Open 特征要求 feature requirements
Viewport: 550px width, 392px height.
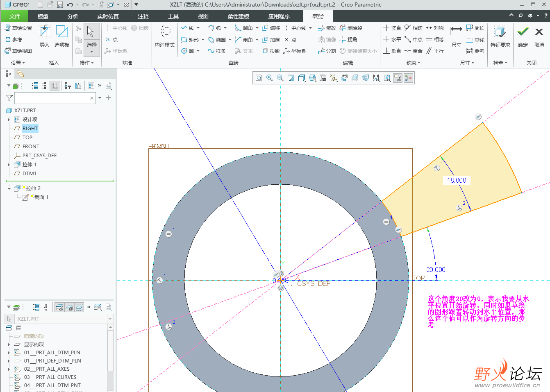tap(500, 36)
